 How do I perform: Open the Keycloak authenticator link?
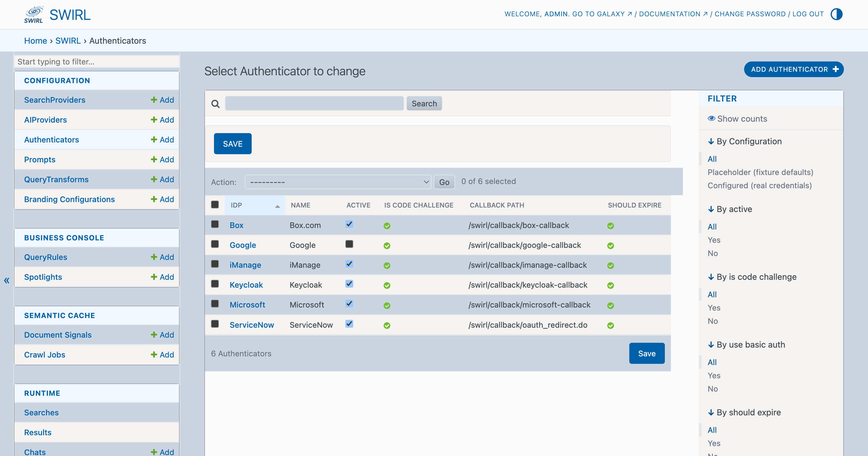tap(246, 285)
